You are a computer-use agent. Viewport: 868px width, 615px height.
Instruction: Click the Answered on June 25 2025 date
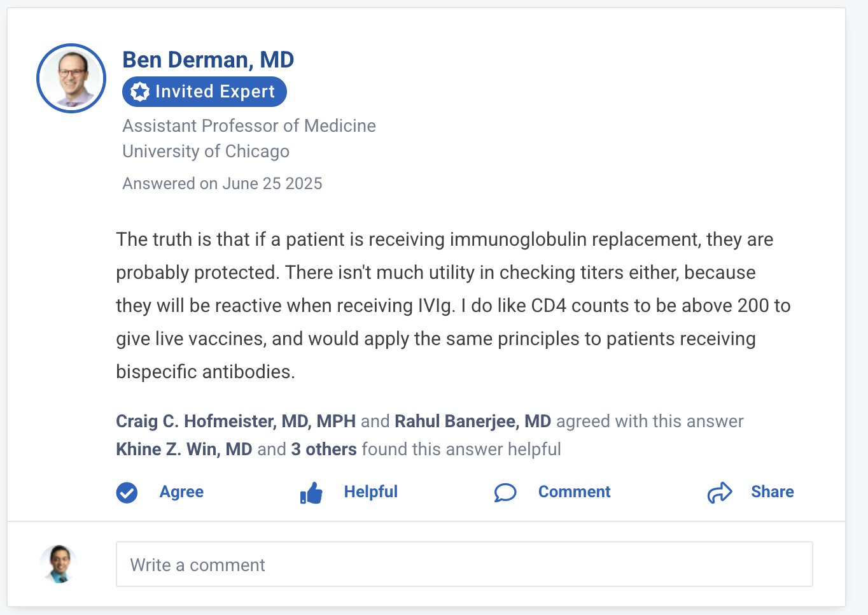(x=222, y=184)
